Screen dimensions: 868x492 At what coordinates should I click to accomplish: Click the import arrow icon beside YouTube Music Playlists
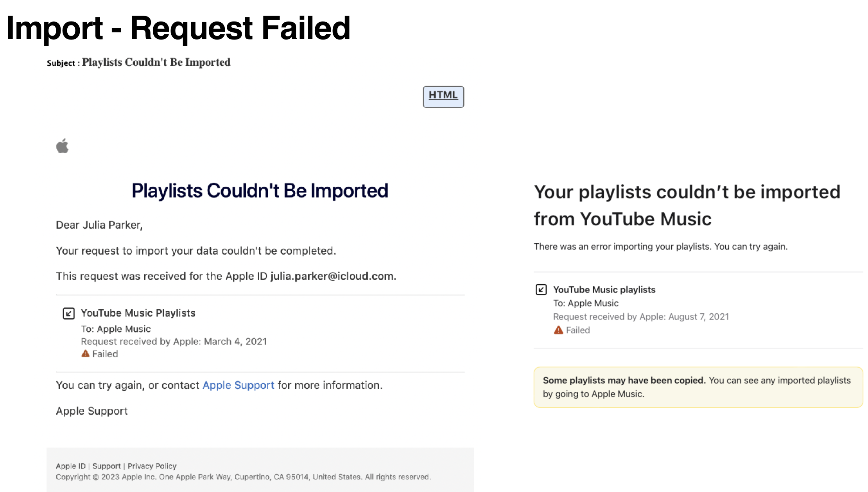tap(68, 313)
